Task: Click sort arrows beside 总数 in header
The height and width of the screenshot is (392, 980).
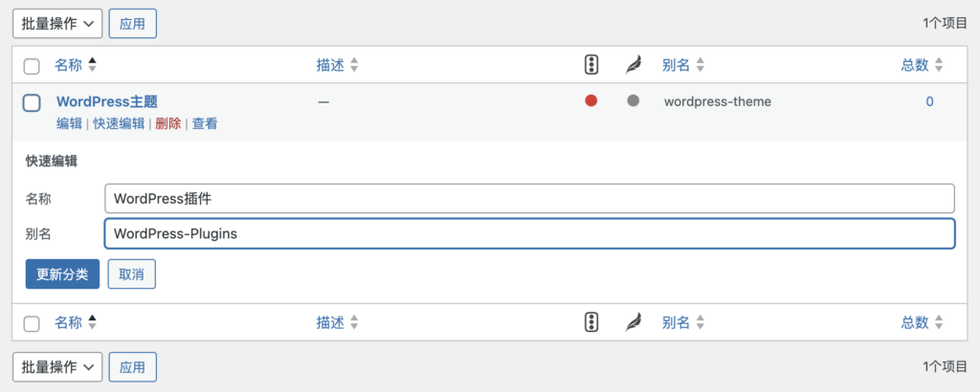Action: (938, 66)
